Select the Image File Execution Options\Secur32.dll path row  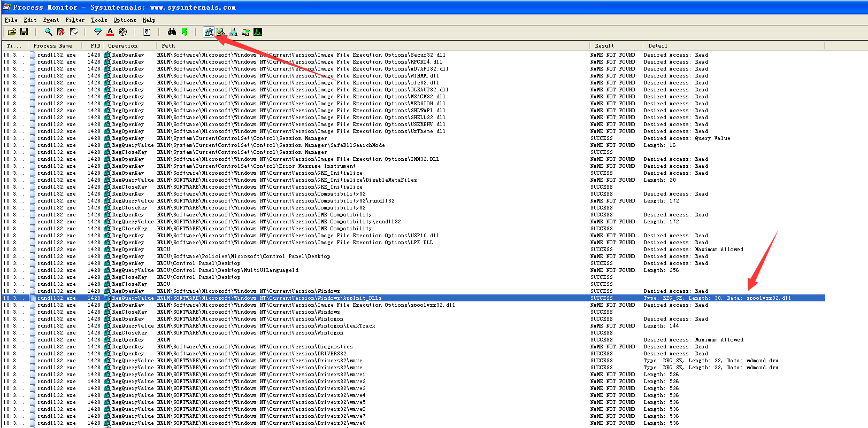tap(413, 55)
